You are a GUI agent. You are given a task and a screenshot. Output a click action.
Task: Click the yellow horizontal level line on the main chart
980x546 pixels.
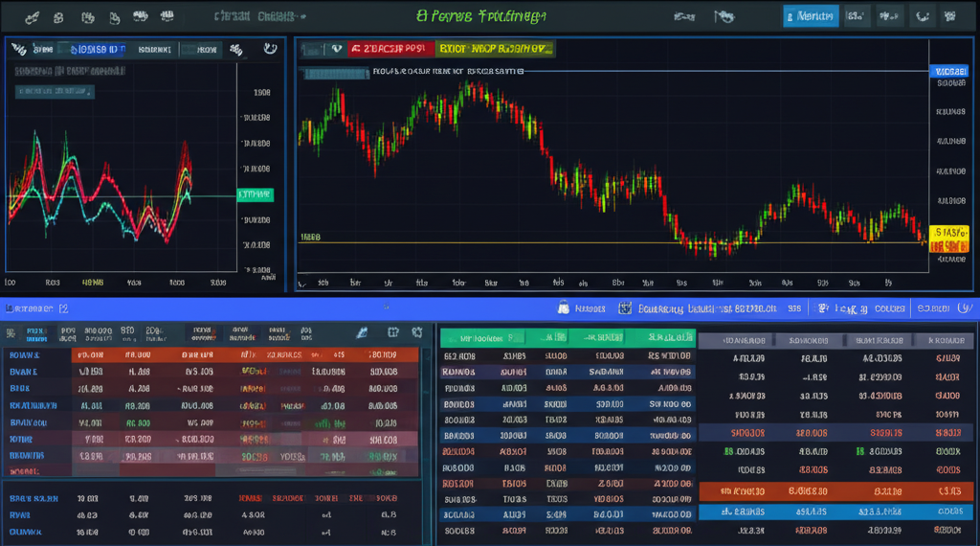coord(612,242)
